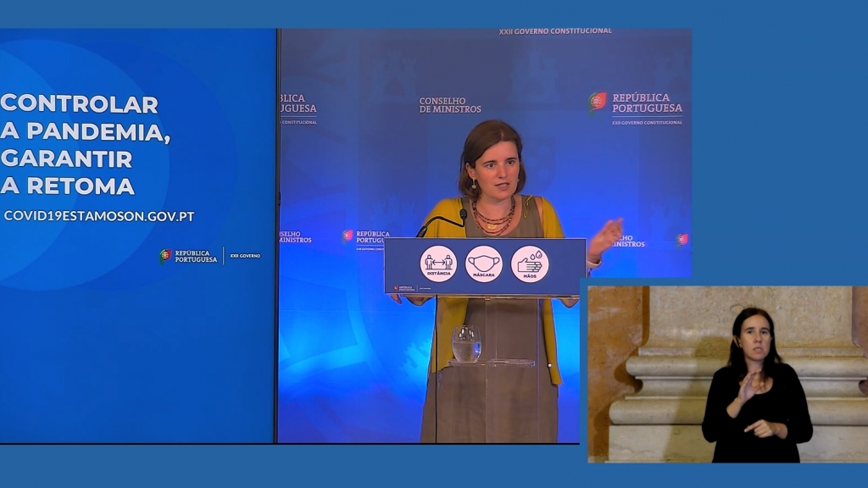Click the Distância social distancing icon
868x488 pixels.
[438, 263]
